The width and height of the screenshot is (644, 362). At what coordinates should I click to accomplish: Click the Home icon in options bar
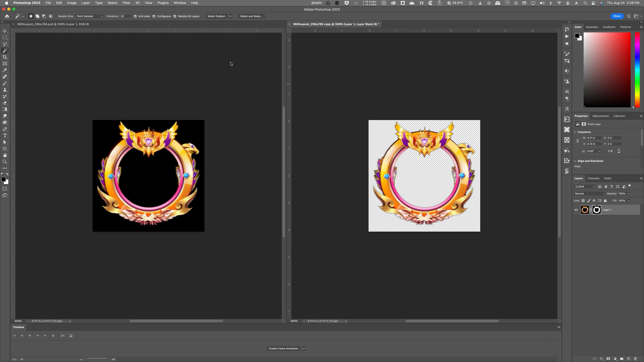(7, 16)
